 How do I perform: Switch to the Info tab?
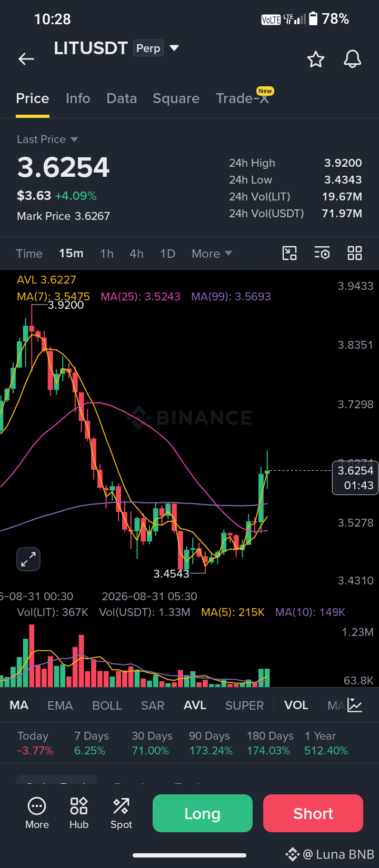(x=78, y=98)
